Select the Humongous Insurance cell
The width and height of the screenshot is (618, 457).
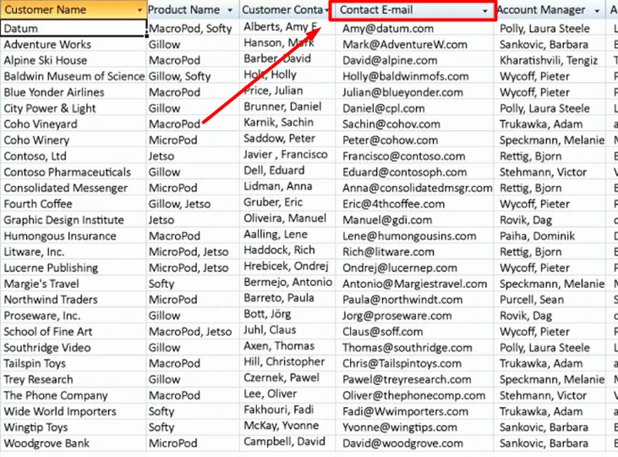(73, 236)
